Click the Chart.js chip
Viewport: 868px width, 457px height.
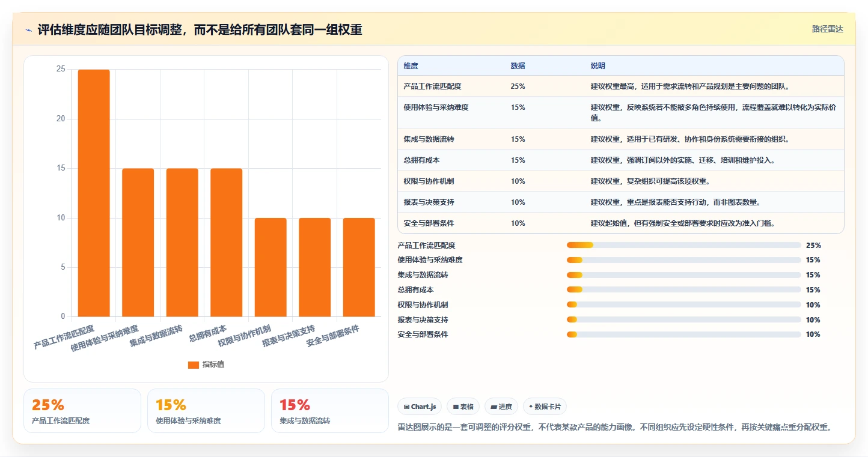click(x=420, y=407)
